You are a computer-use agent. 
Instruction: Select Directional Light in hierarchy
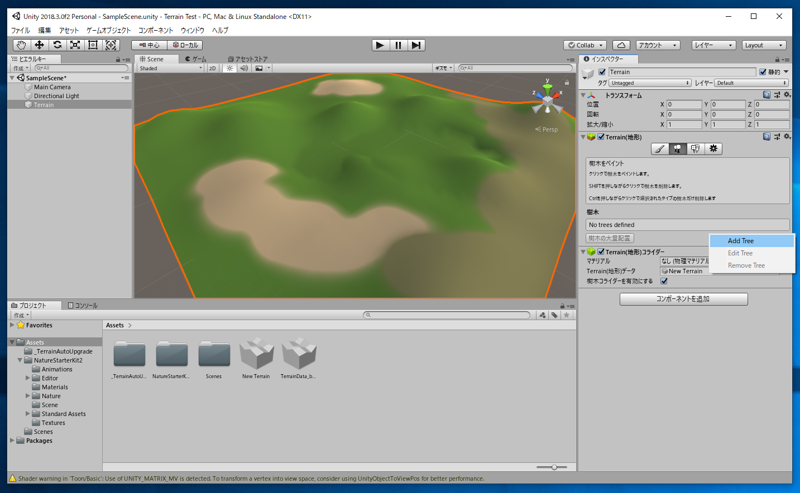[57, 96]
